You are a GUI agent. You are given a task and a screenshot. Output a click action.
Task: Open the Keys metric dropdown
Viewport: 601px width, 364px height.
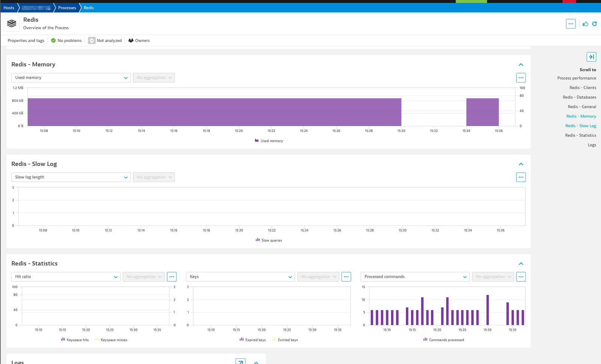(x=240, y=277)
